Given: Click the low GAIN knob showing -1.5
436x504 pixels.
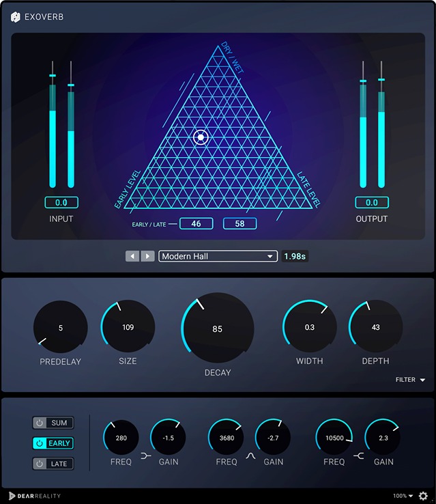Looking at the screenshot, I should [x=168, y=437].
